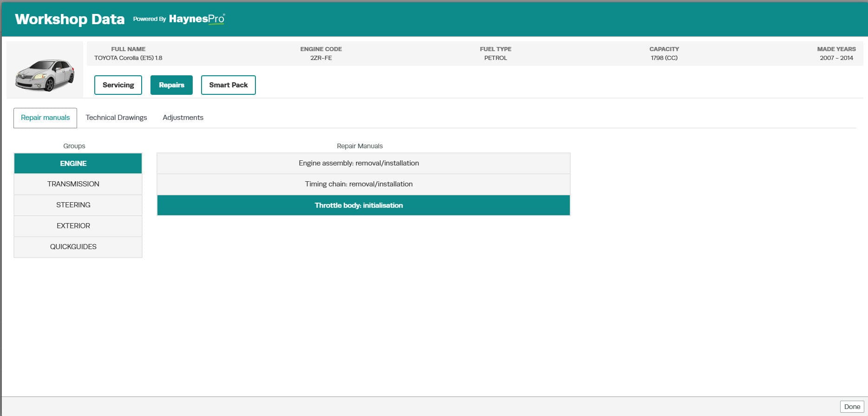This screenshot has width=868, height=416.
Task: Click the 'CAPACITY' label
Action: coord(664,49)
